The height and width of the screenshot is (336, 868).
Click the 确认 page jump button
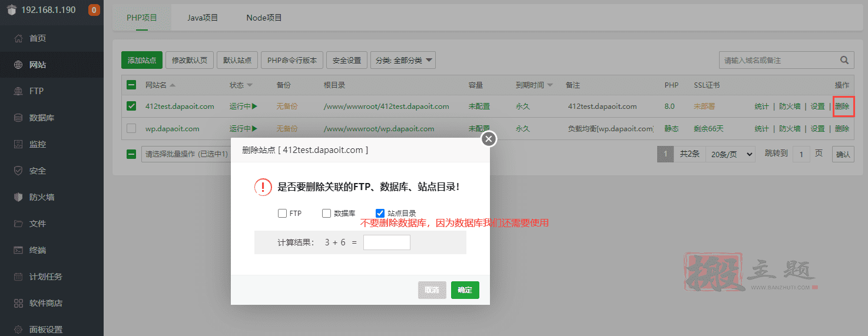[x=843, y=154]
